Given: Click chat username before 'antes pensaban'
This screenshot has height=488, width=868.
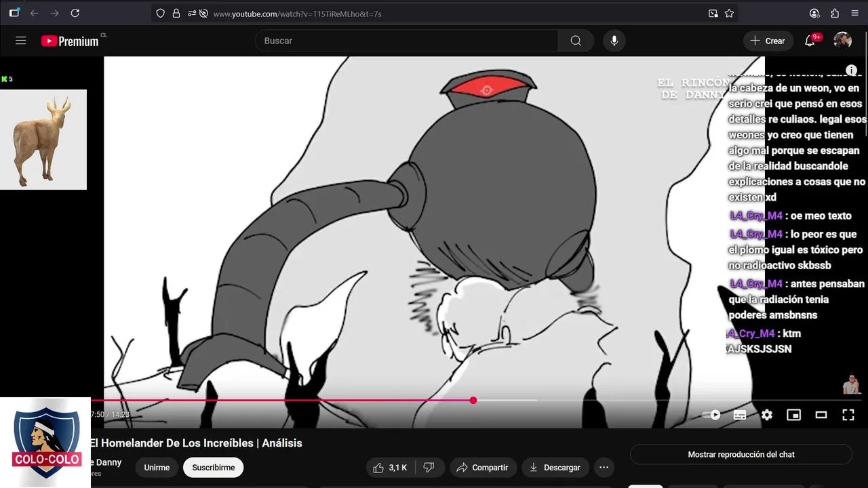Looking at the screenshot, I should [756, 284].
